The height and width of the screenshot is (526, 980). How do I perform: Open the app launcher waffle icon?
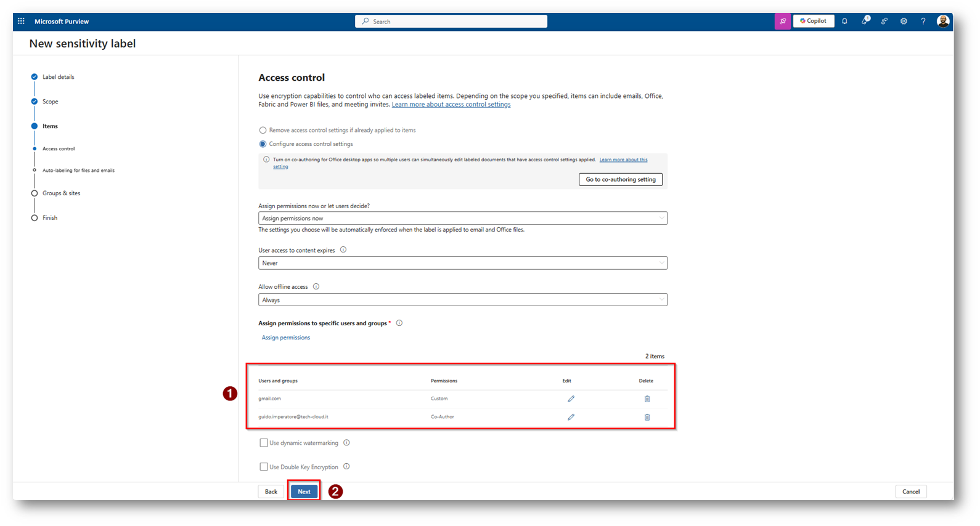click(x=21, y=21)
